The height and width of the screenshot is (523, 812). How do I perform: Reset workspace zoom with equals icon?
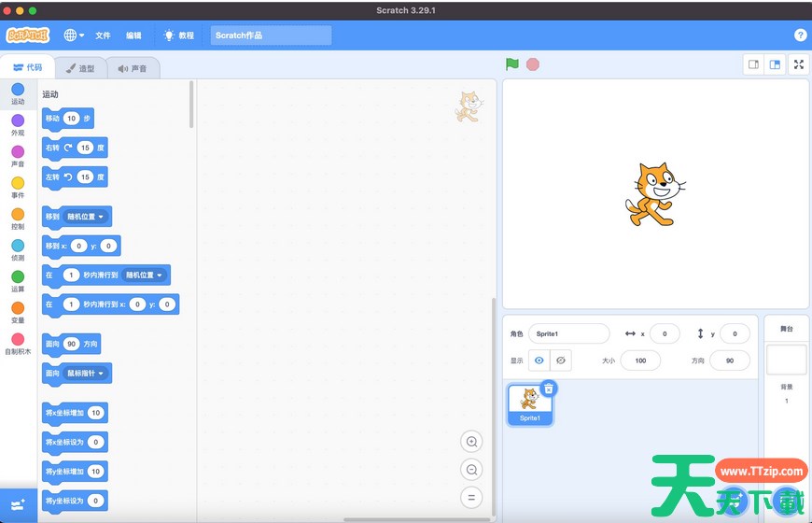pos(472,498)
